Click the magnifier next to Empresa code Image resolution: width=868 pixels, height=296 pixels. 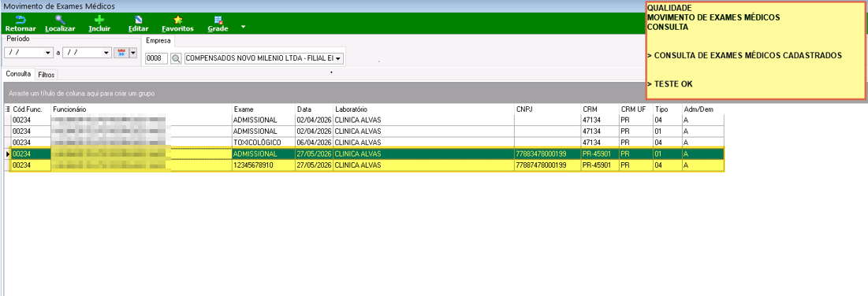pos(176,58)
